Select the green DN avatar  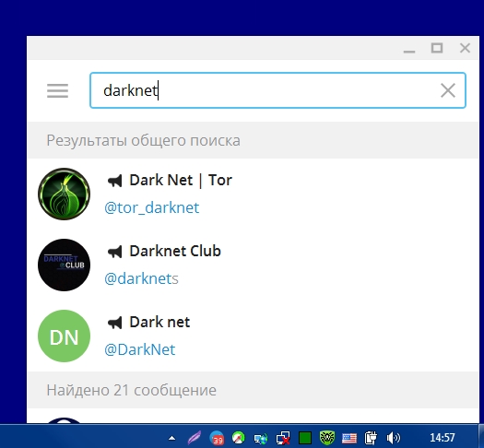pyautogui.click(x=64, y=336)
